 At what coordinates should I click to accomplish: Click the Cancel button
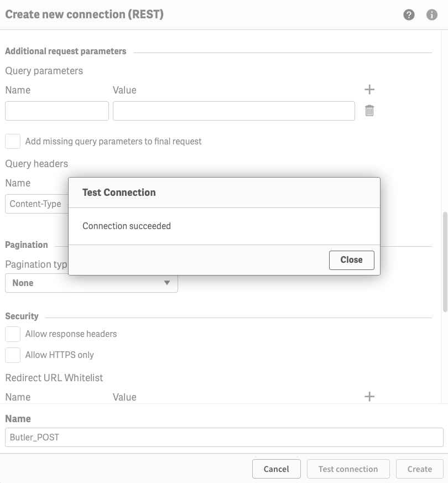276,469
